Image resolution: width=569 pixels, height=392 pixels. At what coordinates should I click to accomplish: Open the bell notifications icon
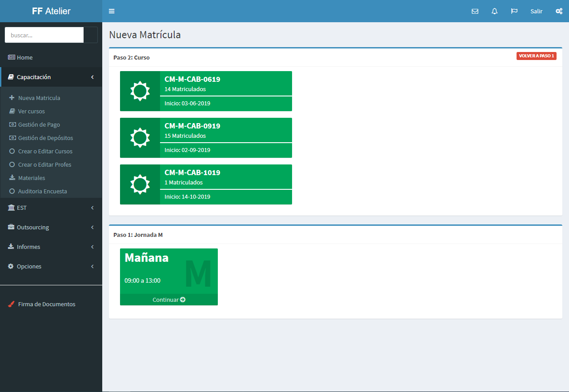pyautogui.click(x=494, y=11)
